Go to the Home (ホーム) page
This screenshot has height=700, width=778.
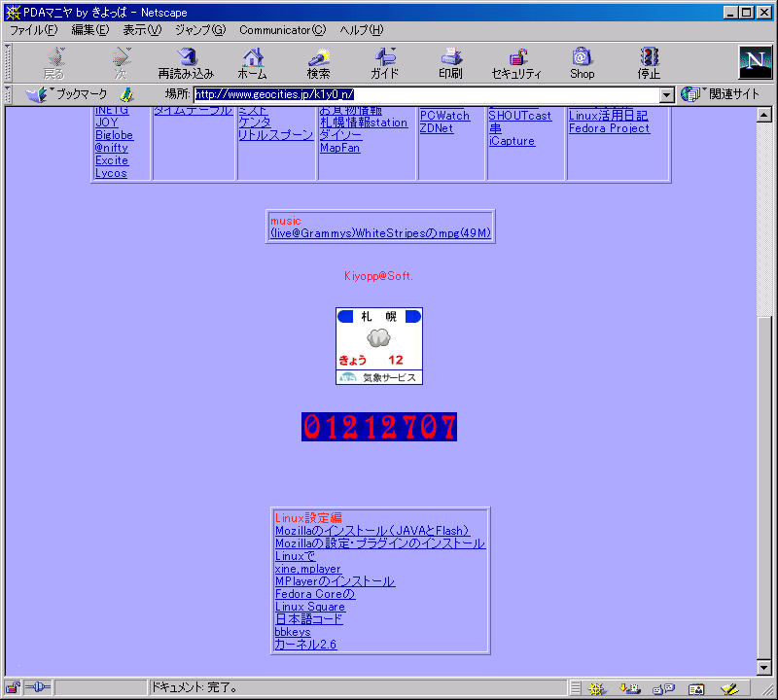253,63
